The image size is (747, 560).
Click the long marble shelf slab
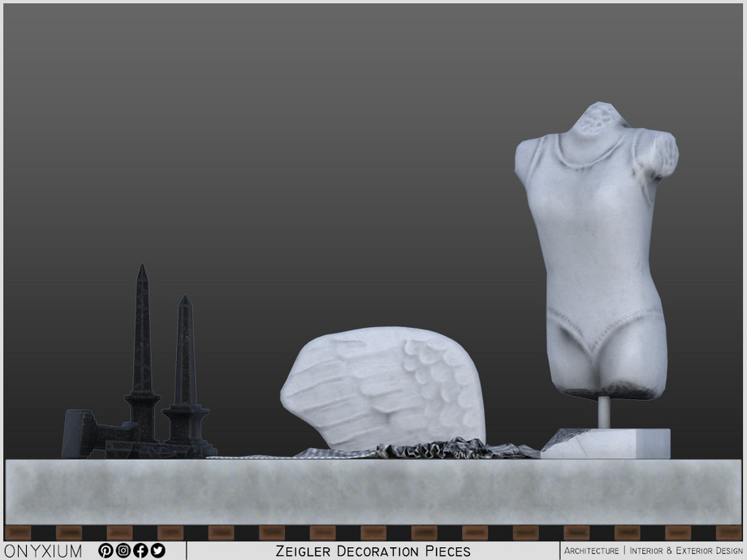[x=373, y=491]
